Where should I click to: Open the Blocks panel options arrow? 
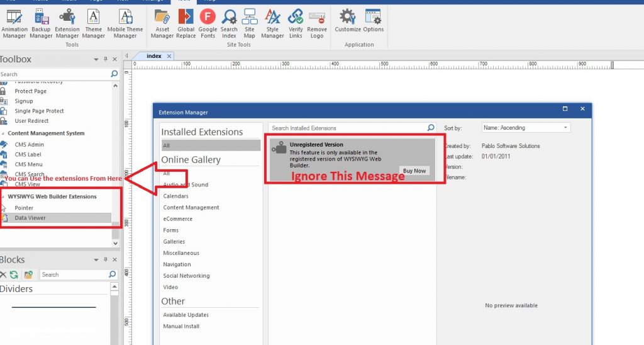96,260
